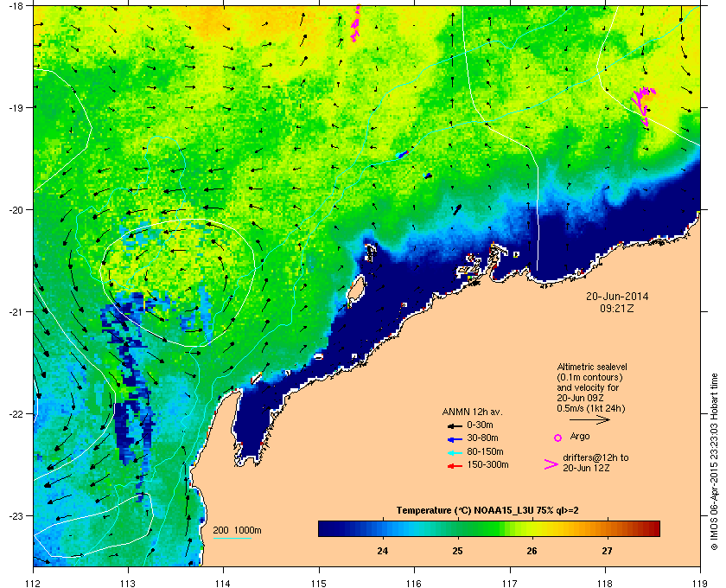Click the IMOS copyright timestamp text
The image size is (726, 588).
click(x=714, y=461)
